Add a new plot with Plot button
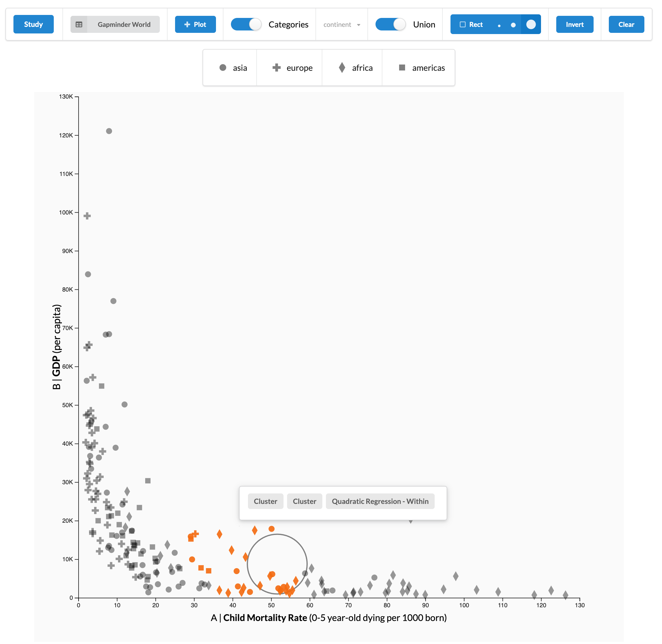The image size is (662, 644). [195, 25]
